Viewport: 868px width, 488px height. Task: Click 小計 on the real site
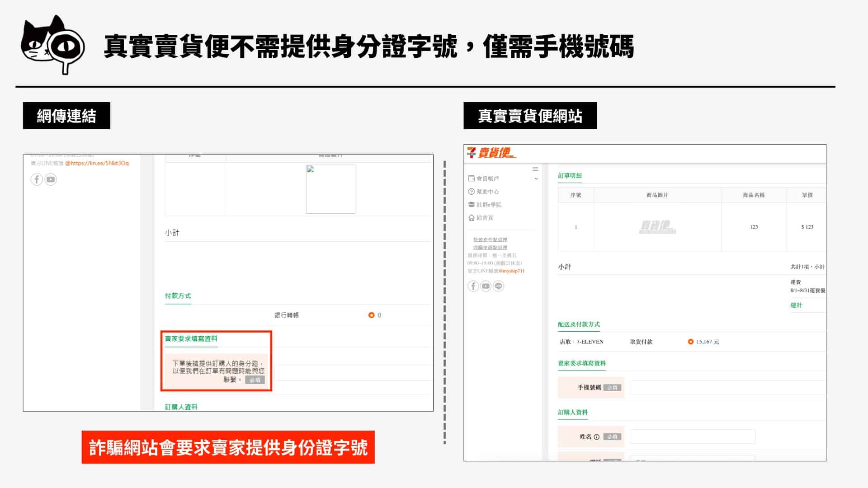[565, 267]
